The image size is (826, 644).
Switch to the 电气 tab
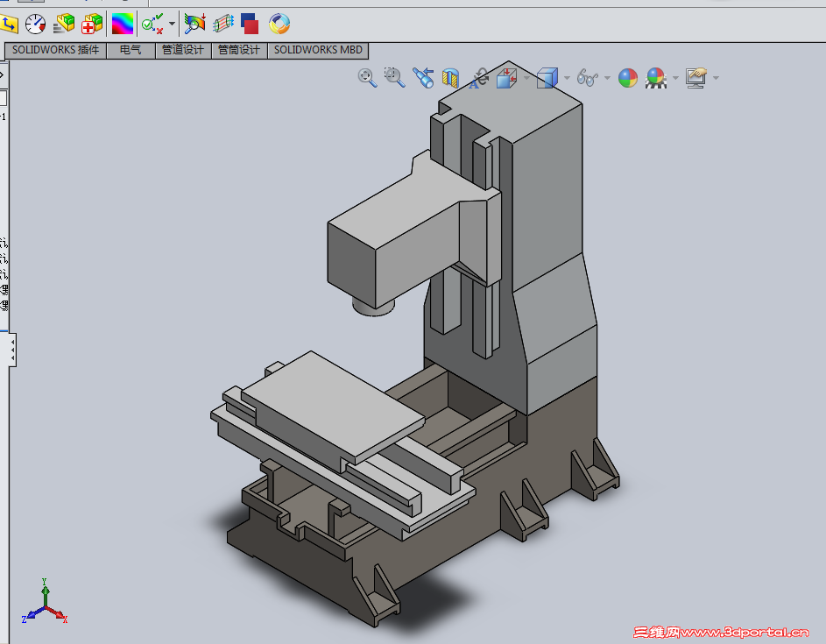(131, 50)
